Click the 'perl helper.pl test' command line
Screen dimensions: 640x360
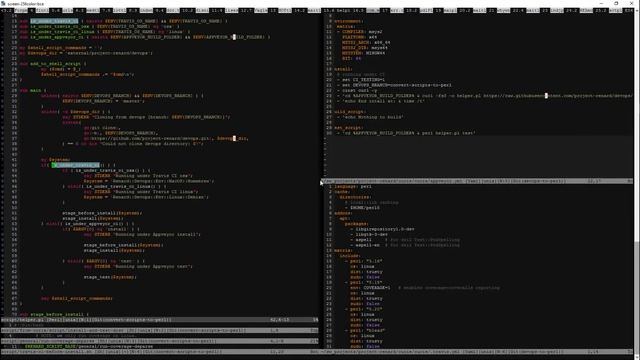406,133
